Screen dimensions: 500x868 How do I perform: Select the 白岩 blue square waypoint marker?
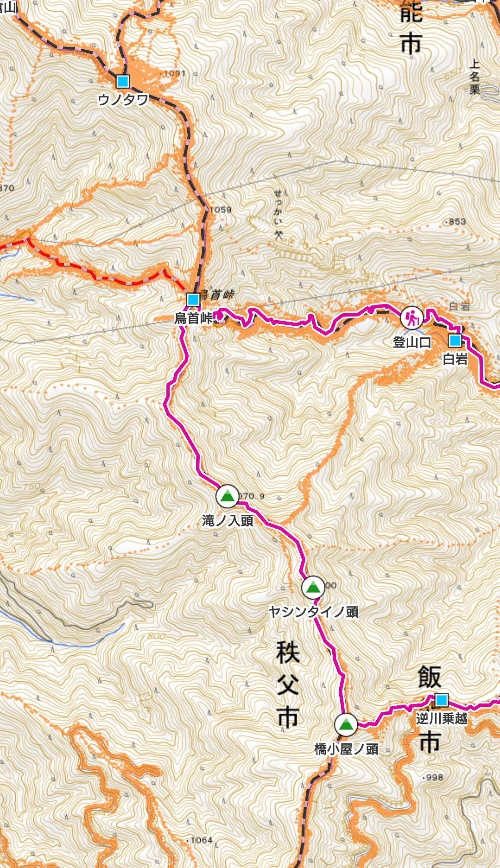(455, 341)
